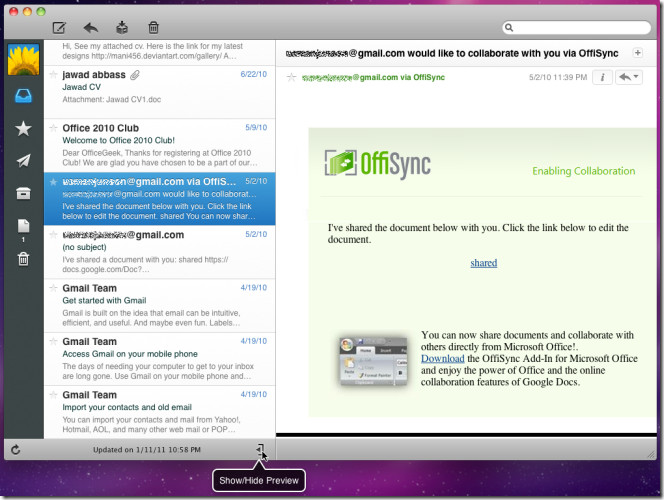Image resolution: width=664 pixels, height=500 pixels.
Task: Compose a new message with pencil icon
Action: pyautogui.click(x=59, y=28)
